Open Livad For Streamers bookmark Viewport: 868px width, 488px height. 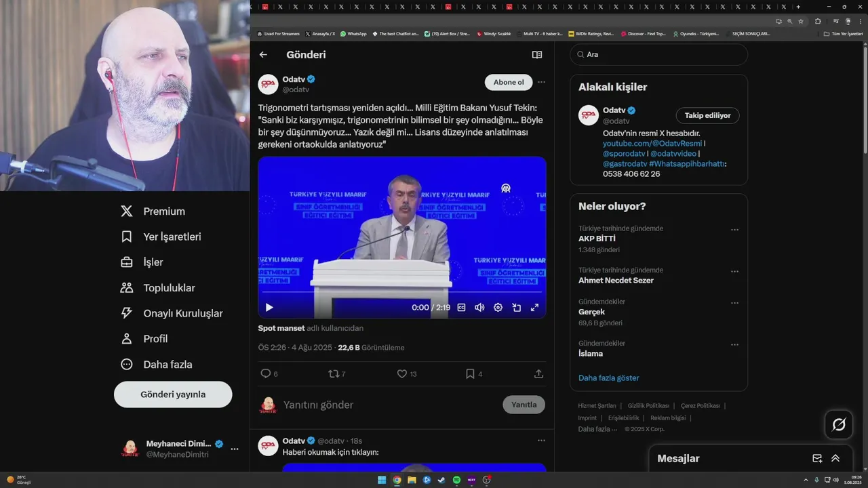pos(279,33)
